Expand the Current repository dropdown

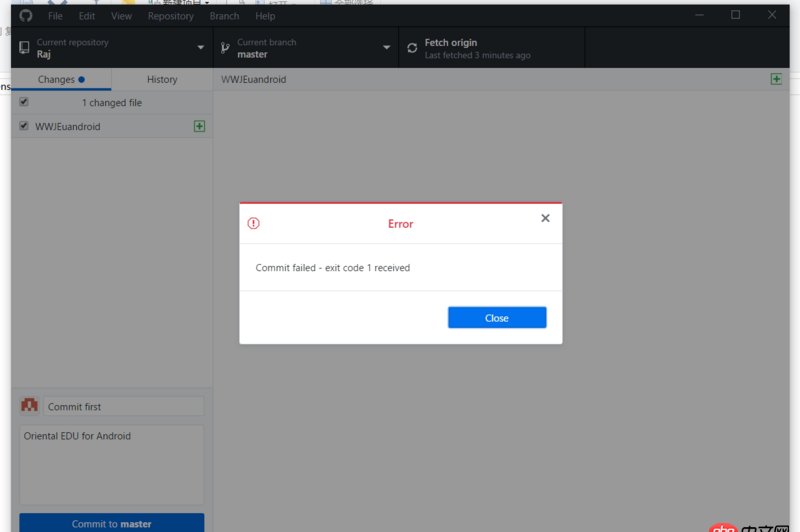(112, 47)
